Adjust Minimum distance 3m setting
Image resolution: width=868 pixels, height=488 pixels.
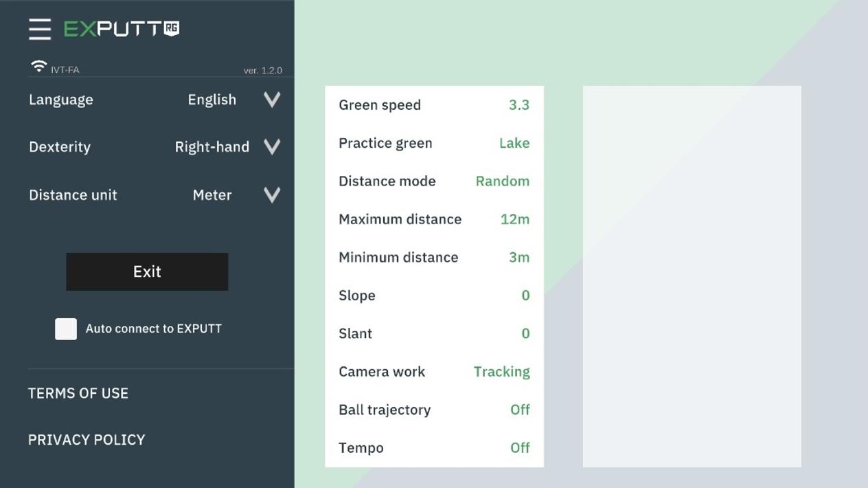tap(434, 257)
